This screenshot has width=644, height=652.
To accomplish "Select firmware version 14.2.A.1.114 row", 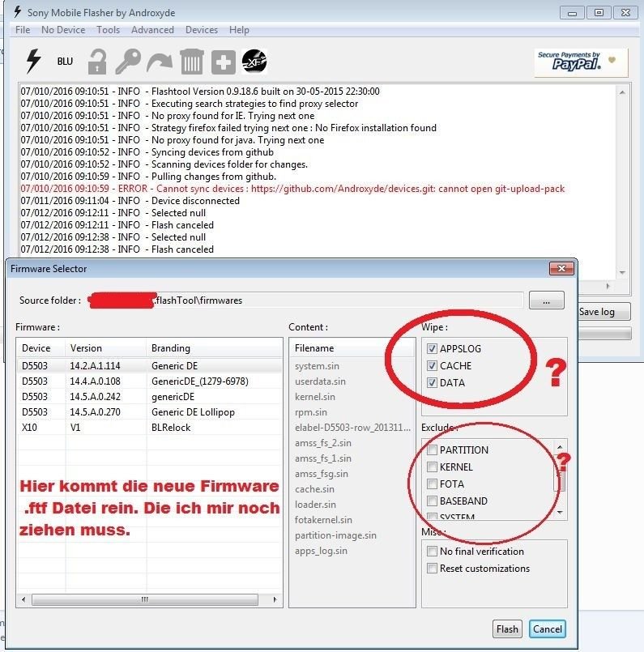I will click(x=149, y=366).
